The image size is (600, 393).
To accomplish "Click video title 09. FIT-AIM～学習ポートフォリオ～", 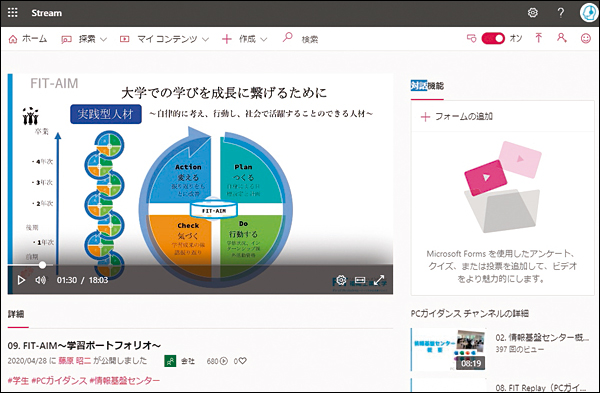I will tap(84, 346).
